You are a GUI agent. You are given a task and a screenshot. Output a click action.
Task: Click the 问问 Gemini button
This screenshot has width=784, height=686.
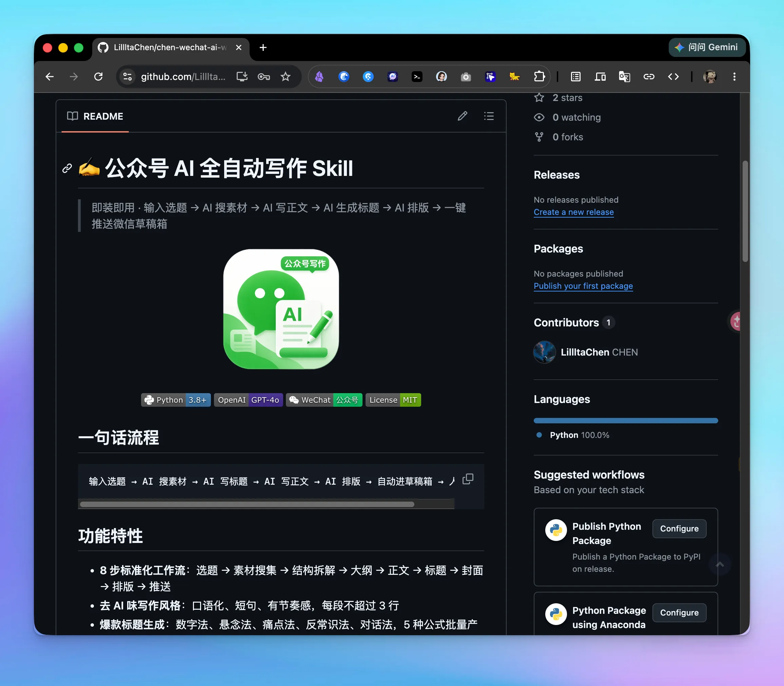[707, 47]
